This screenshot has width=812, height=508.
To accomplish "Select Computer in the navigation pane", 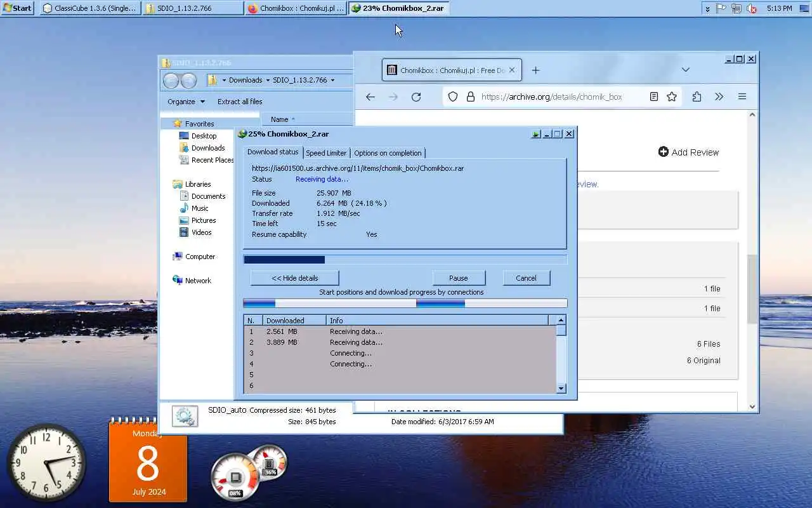I will 200,257.
